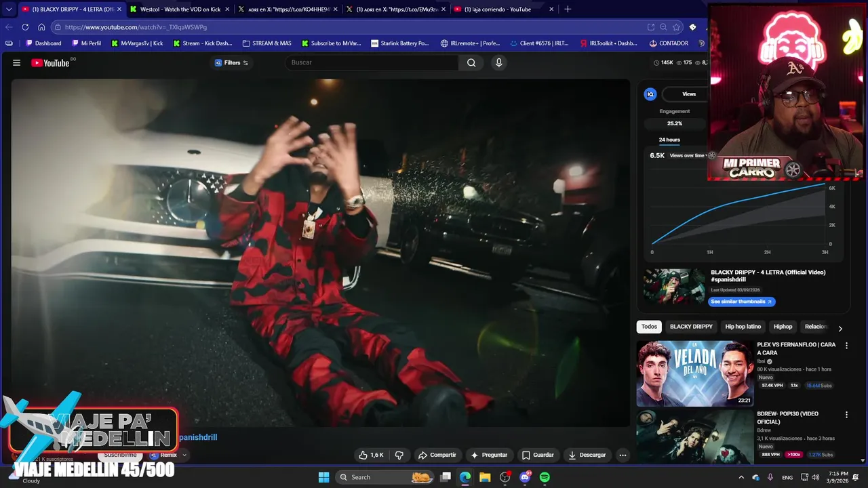Open Windows Start menu
Image resolution: width=868 pixels, height=488 pixels.
[x=323, y=477]
